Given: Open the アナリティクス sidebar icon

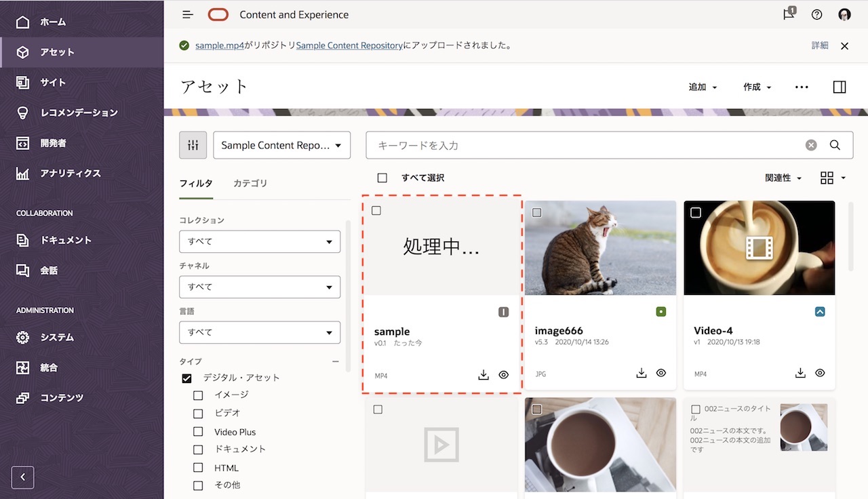Looking at the screenshot, I should pyautogui.click(x=22, y=173).
